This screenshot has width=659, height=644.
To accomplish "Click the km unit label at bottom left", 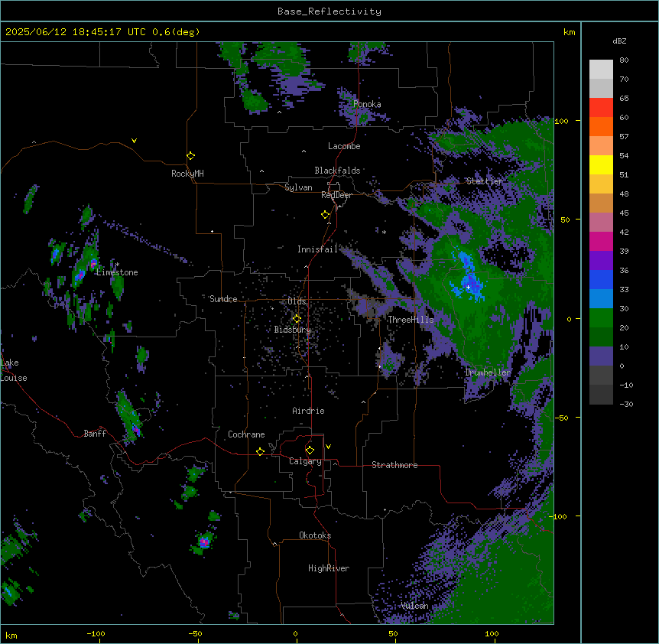I will (11, 635).
